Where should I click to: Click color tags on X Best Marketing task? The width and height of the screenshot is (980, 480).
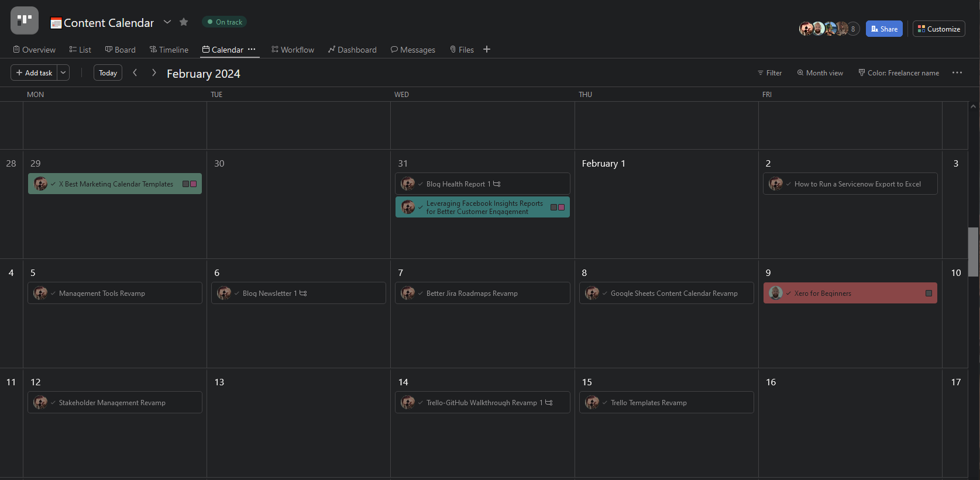[190, 184]
